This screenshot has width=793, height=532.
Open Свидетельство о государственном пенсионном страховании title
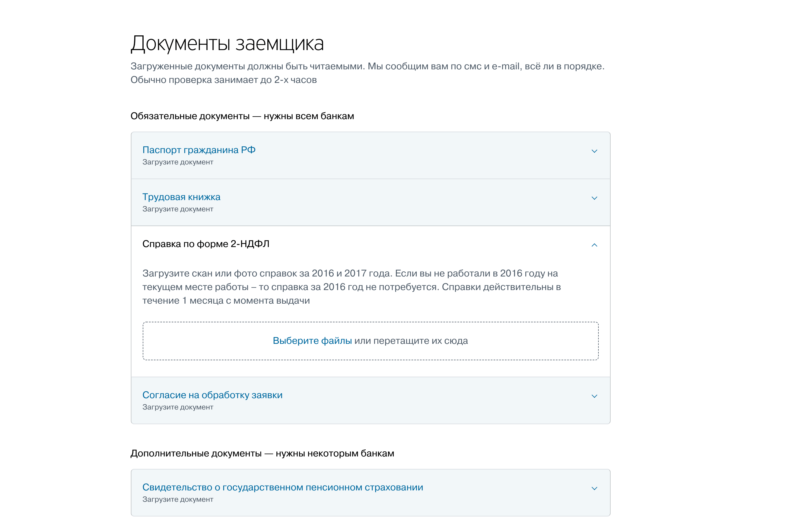point(282,487)
